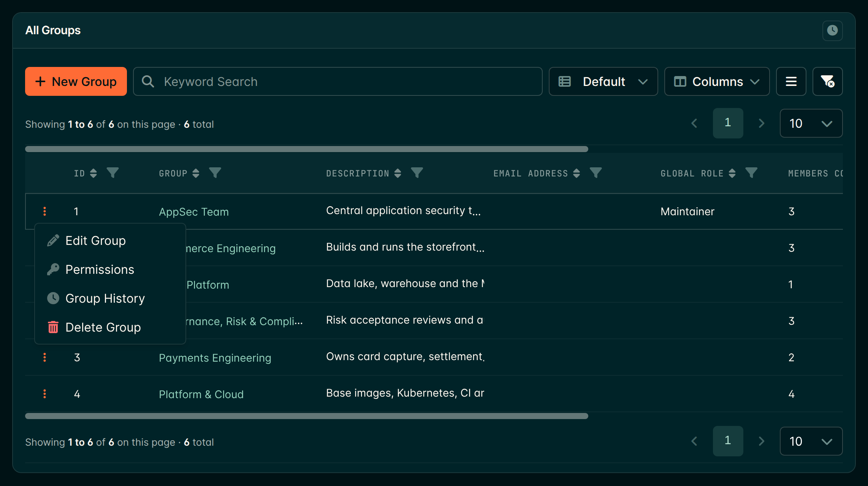Open filter for Email Address column

tap(596, 173)
